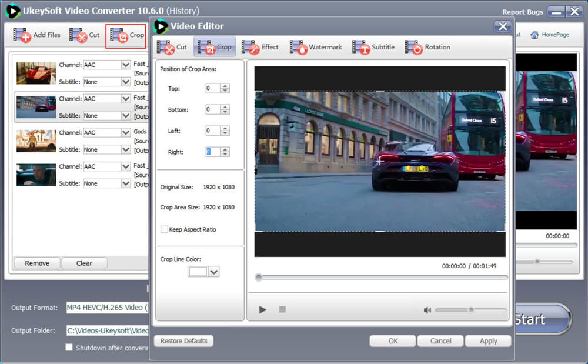
Task: Click the T icon of the Subtitle tab
Action: point(361,47)
